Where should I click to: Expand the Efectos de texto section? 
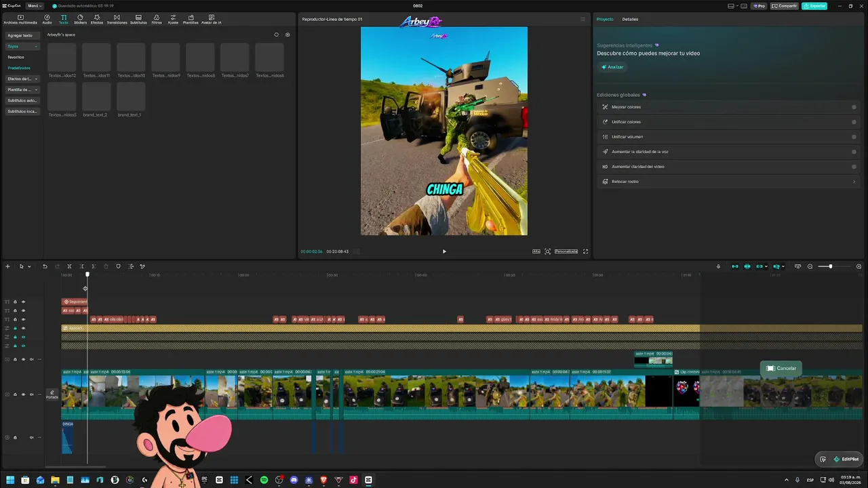point(22,79)
